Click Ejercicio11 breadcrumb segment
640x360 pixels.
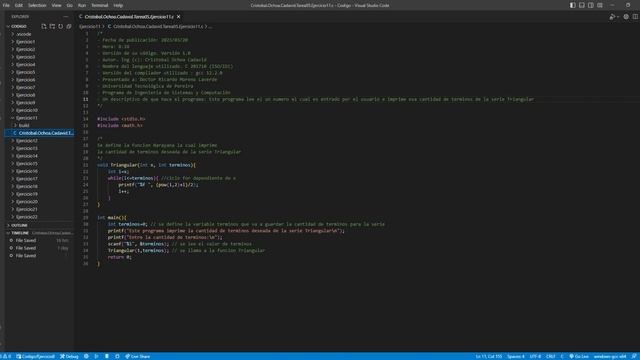click(89, 27)
